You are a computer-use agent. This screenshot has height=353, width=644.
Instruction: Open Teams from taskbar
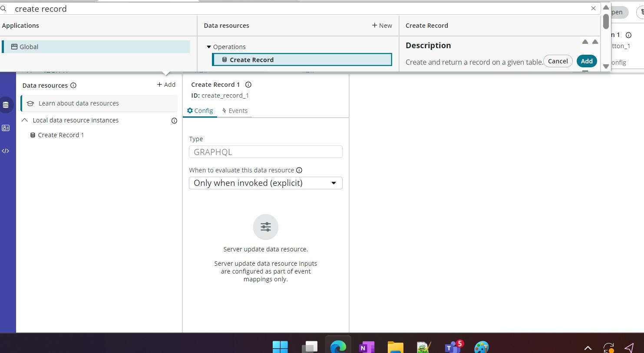[453, 346]
